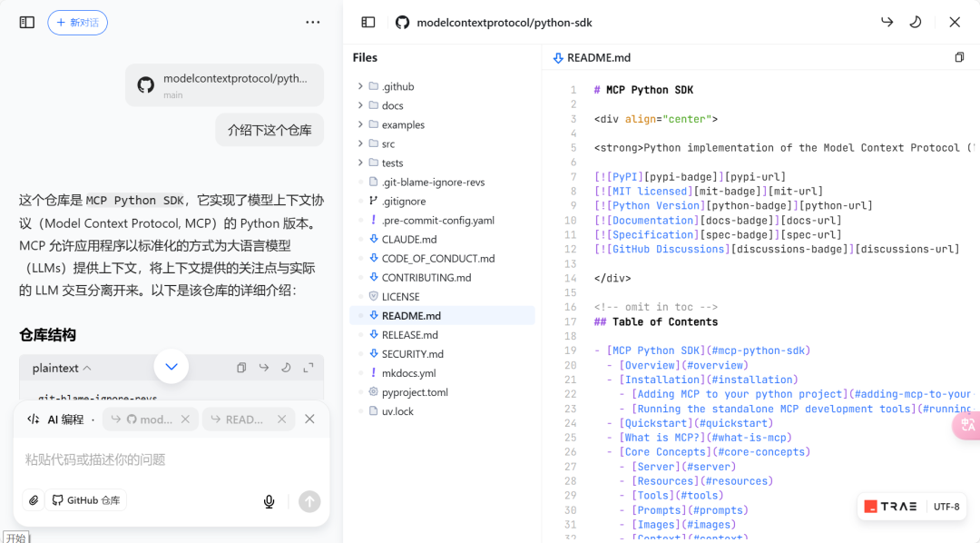Jump to latest message with down chevron
The height and width of the screenshot is (543, 980).
coord(171,367)
